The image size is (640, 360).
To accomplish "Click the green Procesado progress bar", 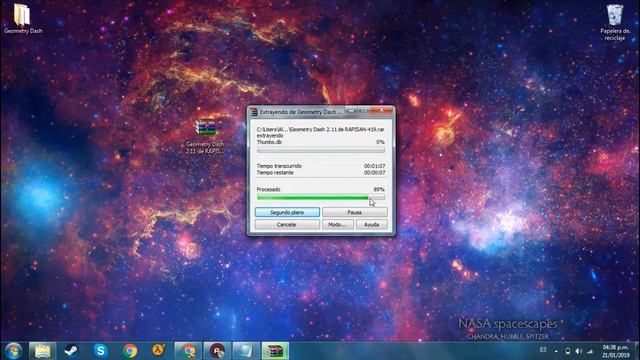I will click(321, 198).
